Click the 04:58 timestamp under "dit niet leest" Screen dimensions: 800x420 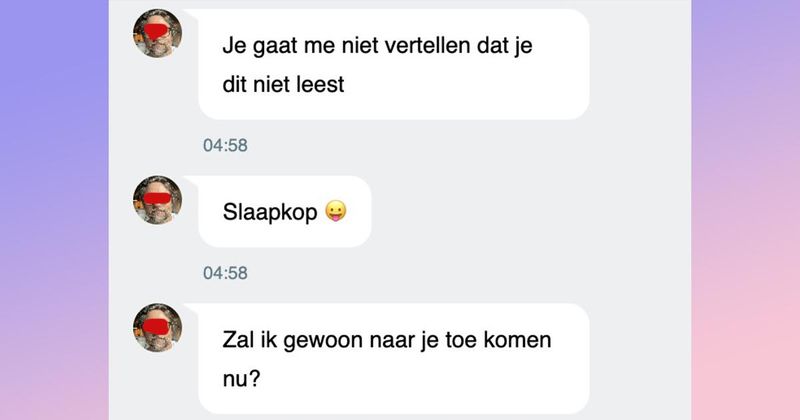click(x=225, y=145)
